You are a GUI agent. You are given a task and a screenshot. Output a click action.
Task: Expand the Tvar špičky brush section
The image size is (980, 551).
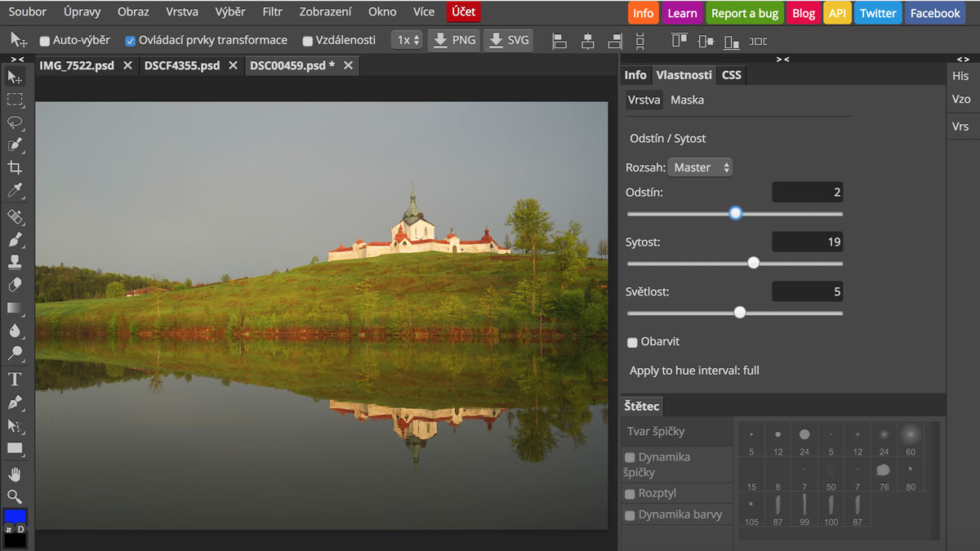click(656, 431)
